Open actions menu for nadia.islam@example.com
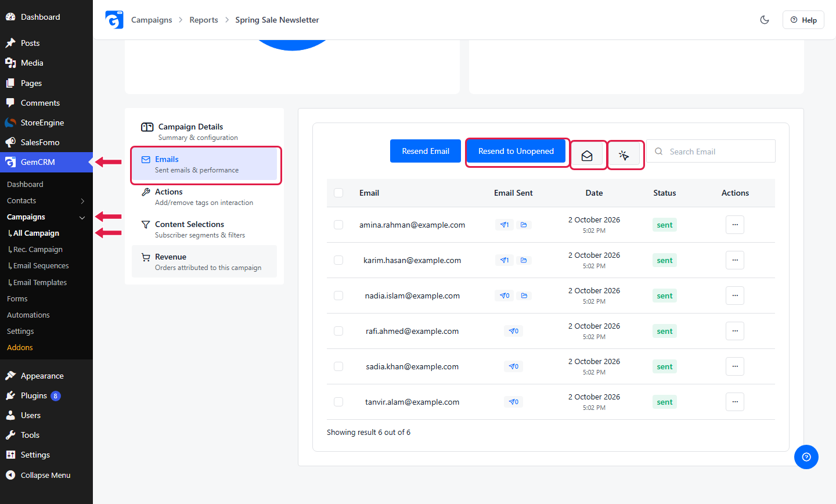 point(735,296)
